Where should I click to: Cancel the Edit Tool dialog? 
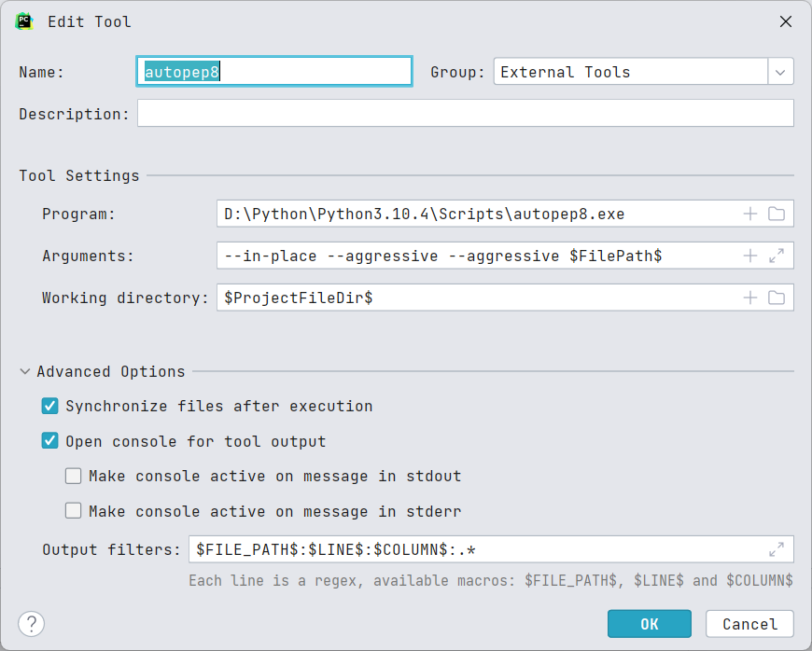point(749,624)
